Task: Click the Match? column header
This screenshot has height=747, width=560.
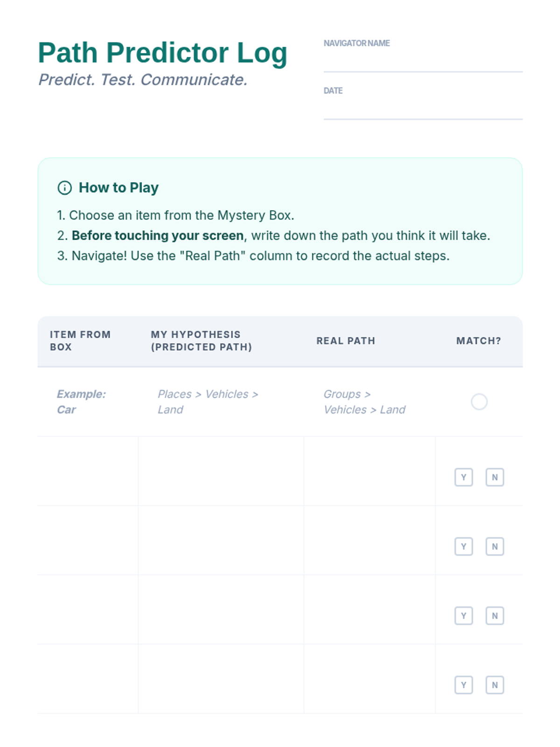Action: tap(478, 341)
